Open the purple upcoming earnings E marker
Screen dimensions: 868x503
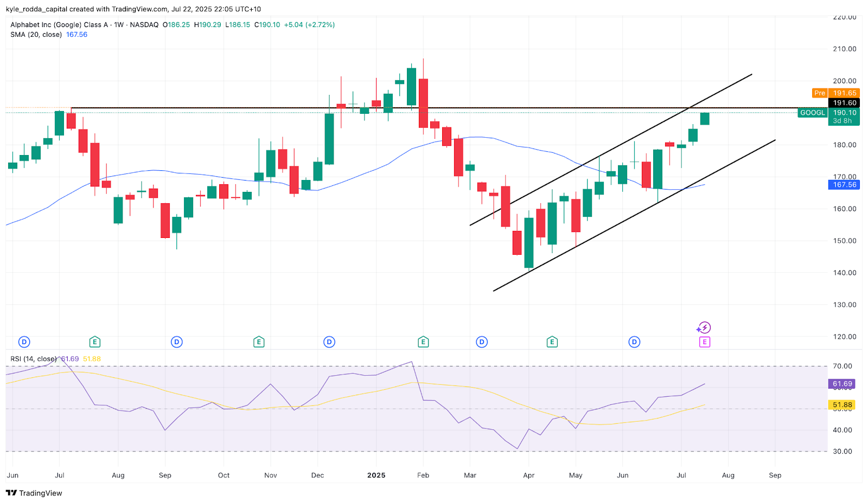(x=704, y=342)
